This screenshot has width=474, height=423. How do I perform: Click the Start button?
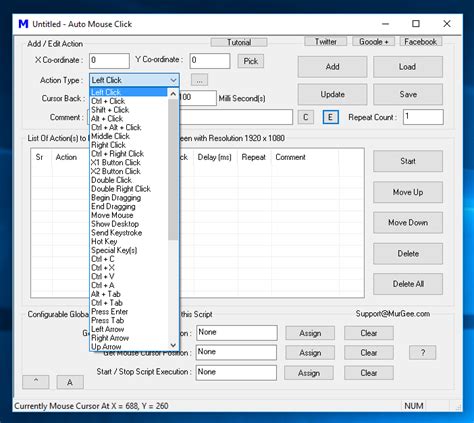point(408,161)
